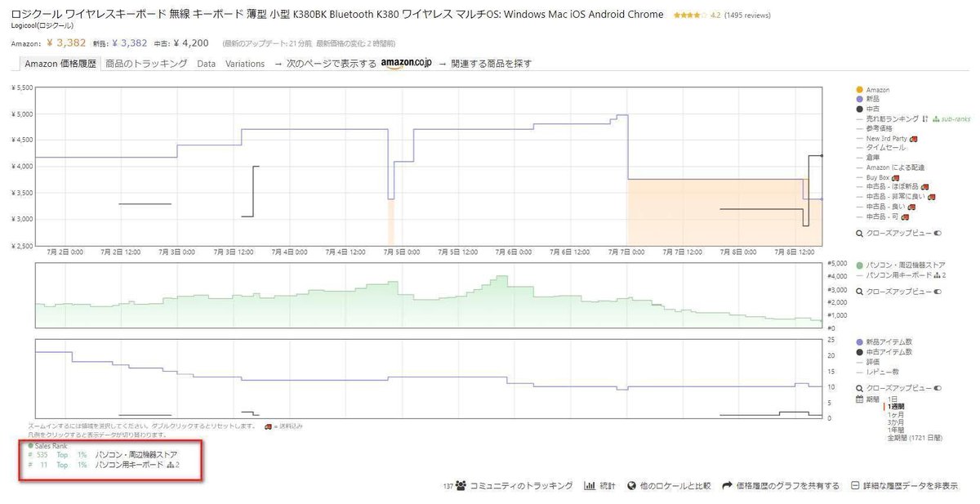Screen dimensions: 980x504
Task: Toggle the パソコン・周辺機器ストア legend dot
Action: pyautogui.click(x=858, y=265)
